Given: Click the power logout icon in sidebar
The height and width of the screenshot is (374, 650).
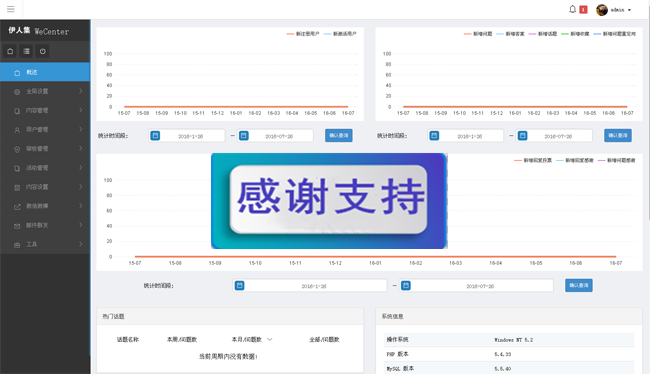Looking at the screenshot, I should pos(43,51).
